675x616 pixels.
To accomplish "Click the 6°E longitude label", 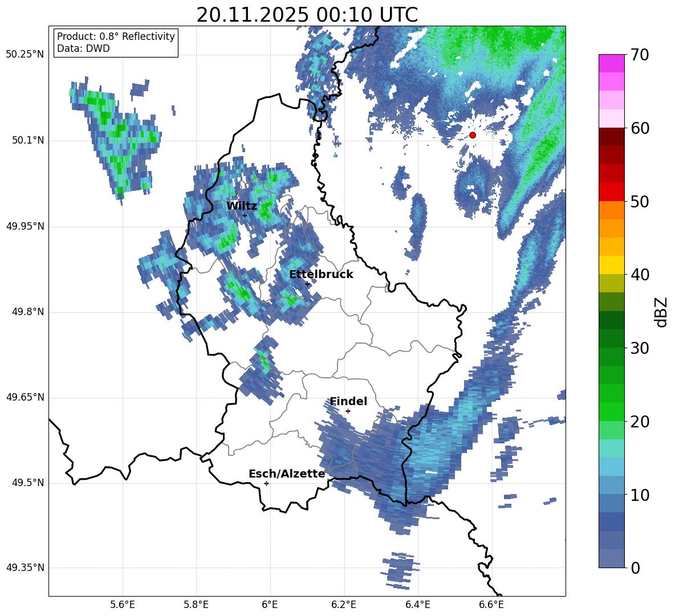I will [270, 605].
